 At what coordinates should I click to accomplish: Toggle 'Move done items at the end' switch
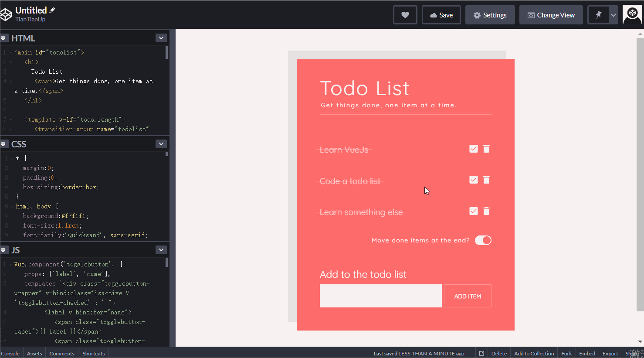click(x=483, y=240)
